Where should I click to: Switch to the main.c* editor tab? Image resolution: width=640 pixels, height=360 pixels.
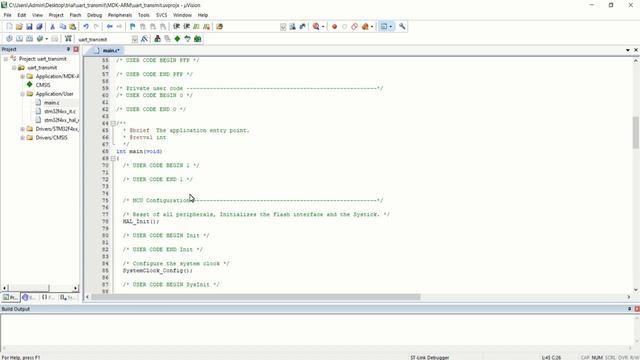tap(107, 50)
